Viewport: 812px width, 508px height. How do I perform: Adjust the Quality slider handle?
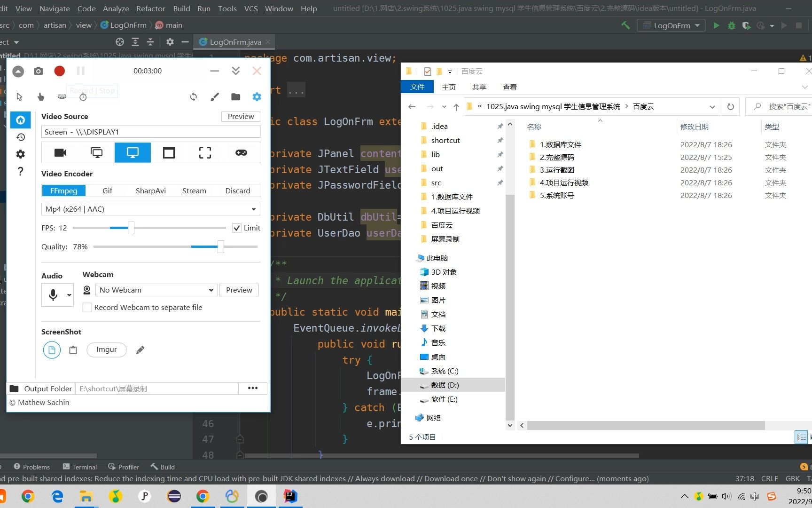point(220,246)
